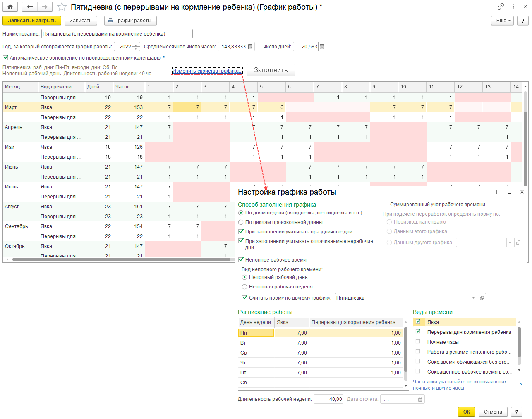Maximize the schedule settings dialog
The height and width of the screenshot is (419, 532).
[x=509, y=192]
